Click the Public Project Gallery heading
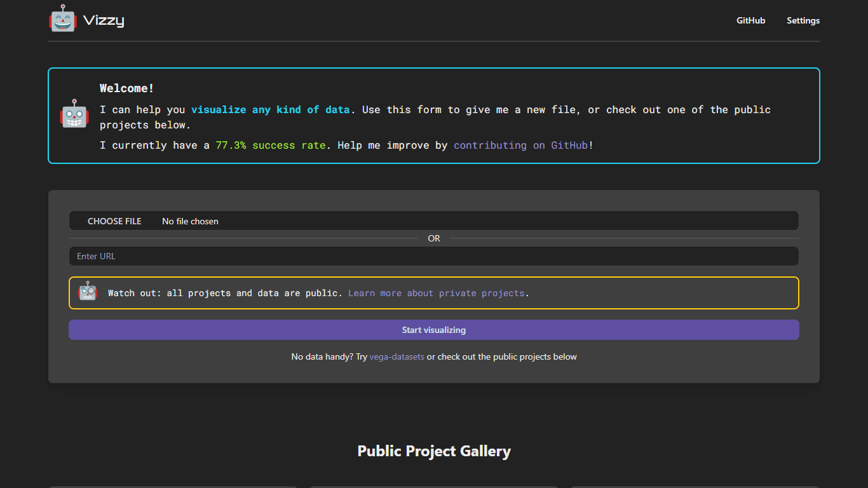The width and height of the screenshot is (868, 488). click(x=434, y=451)
